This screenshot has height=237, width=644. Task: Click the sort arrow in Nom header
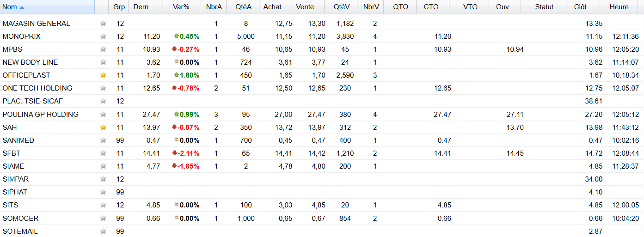[22, 7]
